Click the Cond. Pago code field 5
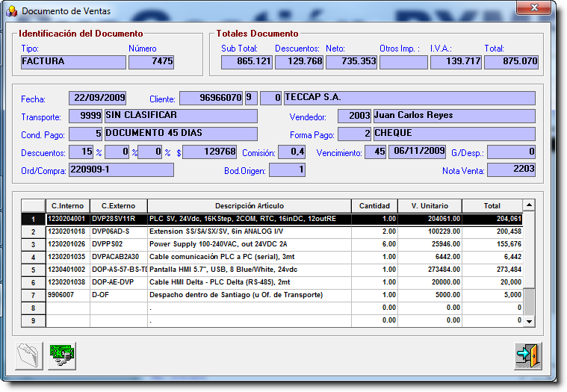 (x=85, y=134)
